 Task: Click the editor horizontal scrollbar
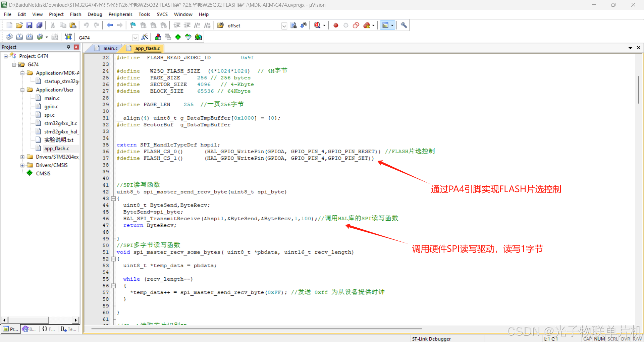(257, 329)
